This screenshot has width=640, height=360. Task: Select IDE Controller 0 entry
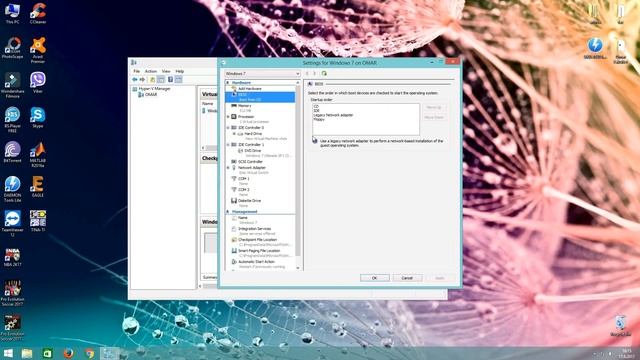[x=251, y=128]
